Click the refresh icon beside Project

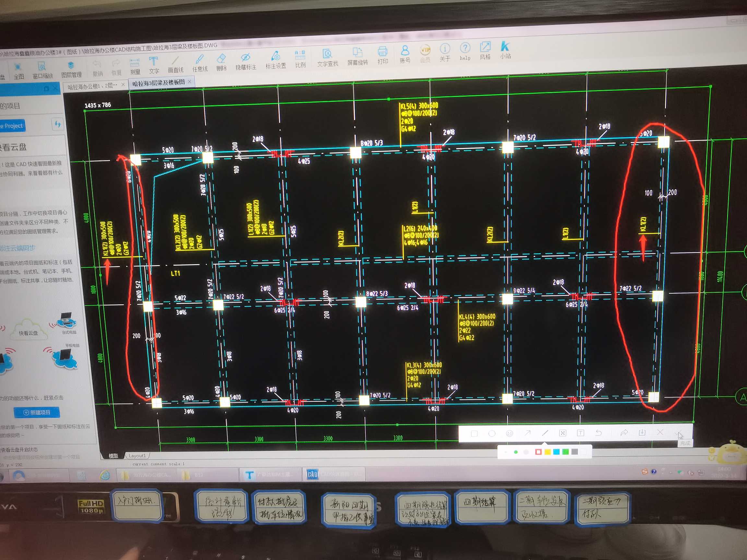[x=57, y=124]
